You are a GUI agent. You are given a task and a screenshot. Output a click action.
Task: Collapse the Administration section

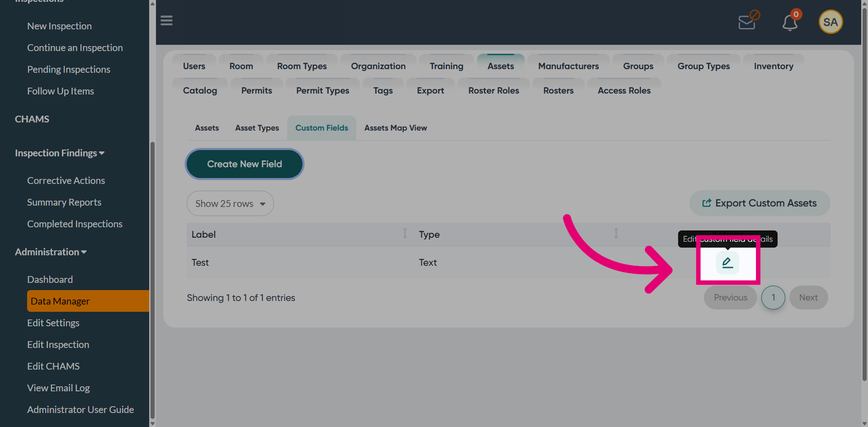(51, 252)
